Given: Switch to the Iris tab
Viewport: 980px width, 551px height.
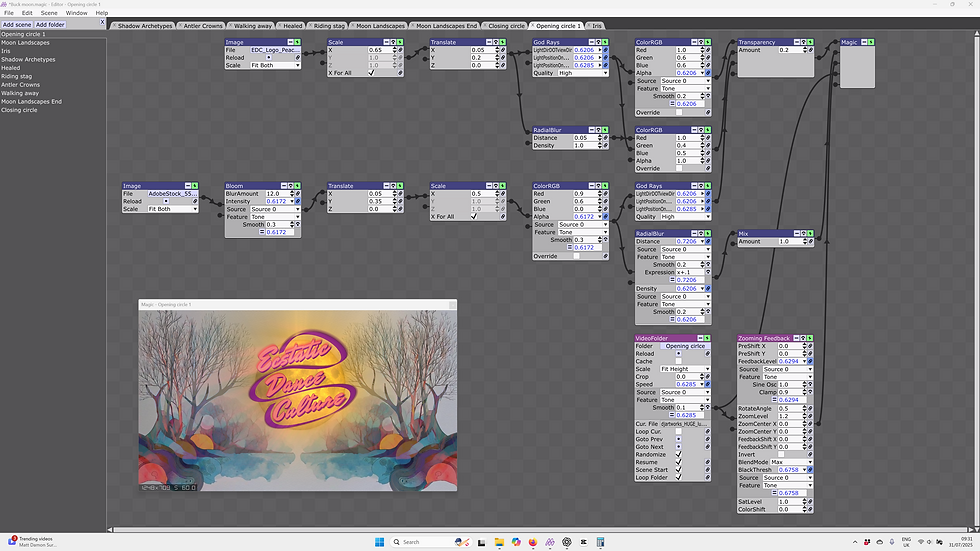Looking at the screenshot, I should pyautogui.click(x=596, y=26).
